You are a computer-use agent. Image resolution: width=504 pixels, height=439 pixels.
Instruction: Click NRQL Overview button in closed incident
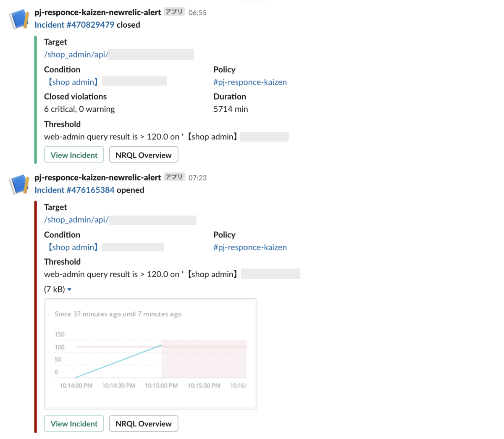pos(144,155)
